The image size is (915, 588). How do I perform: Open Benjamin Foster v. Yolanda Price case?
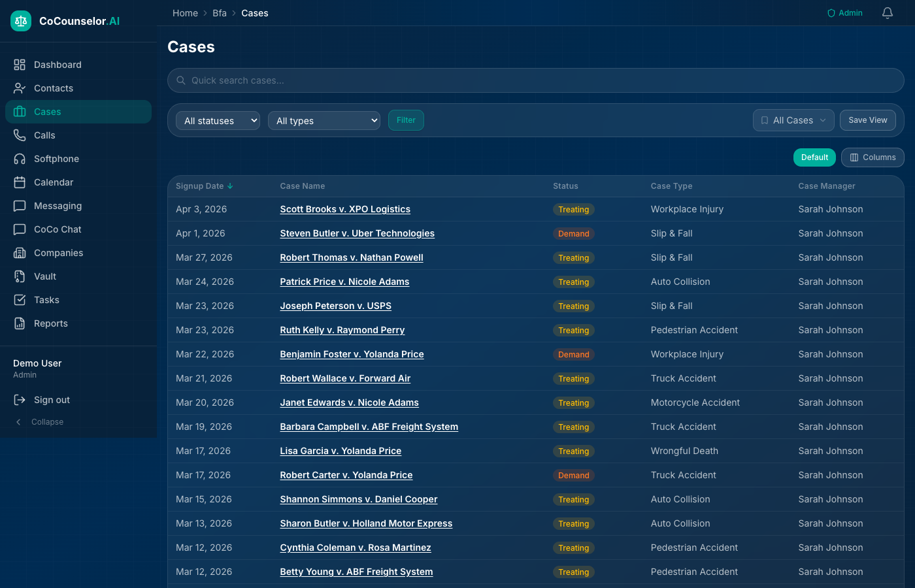(352, 354)
